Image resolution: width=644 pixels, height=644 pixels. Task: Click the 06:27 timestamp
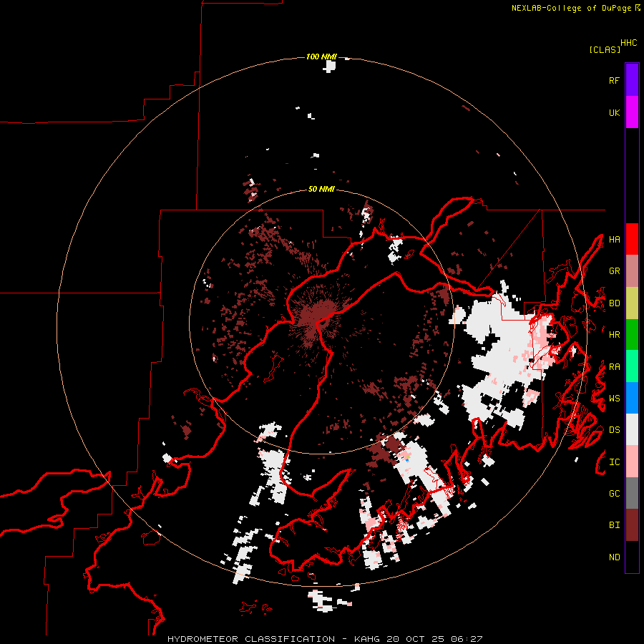[467, 639]
